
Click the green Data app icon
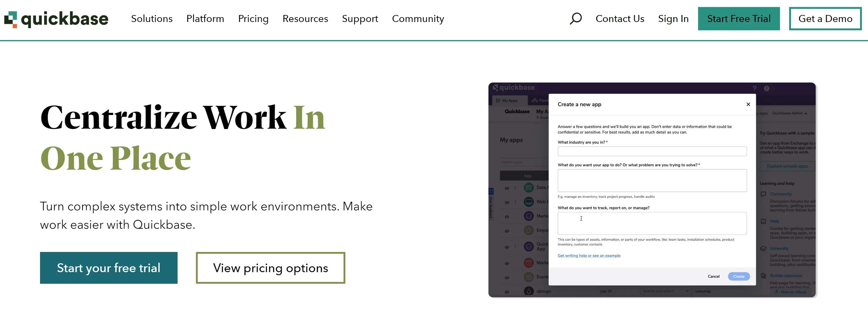click(x=529, y=187)
